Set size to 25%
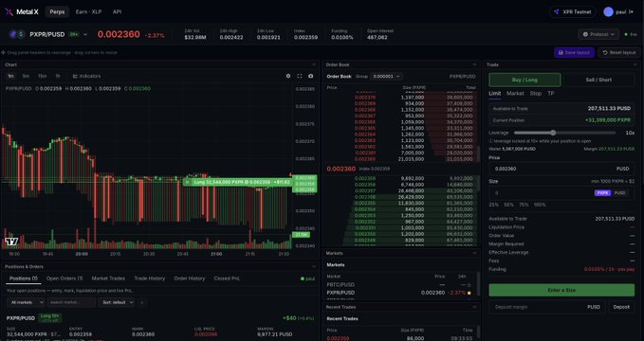The image size is (644, 341). pyautogui.click(x=493, y=205)
